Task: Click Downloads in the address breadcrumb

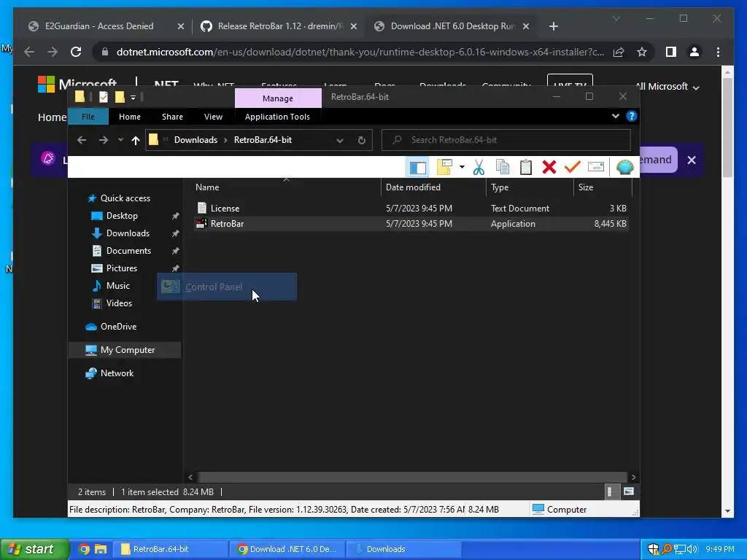Action: click(x=196, y=140)
